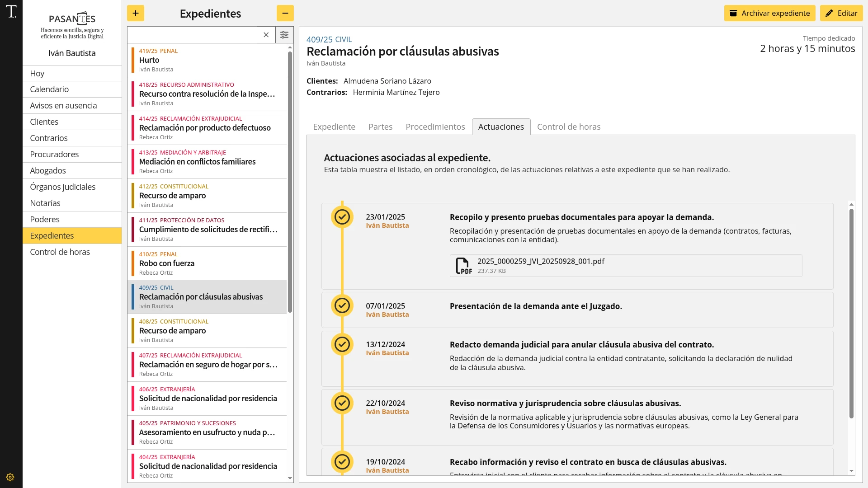Viewport: 868px width, 488px height.
Task: Click check circle marker for 22/10/2024
Action: pos(342,403)
